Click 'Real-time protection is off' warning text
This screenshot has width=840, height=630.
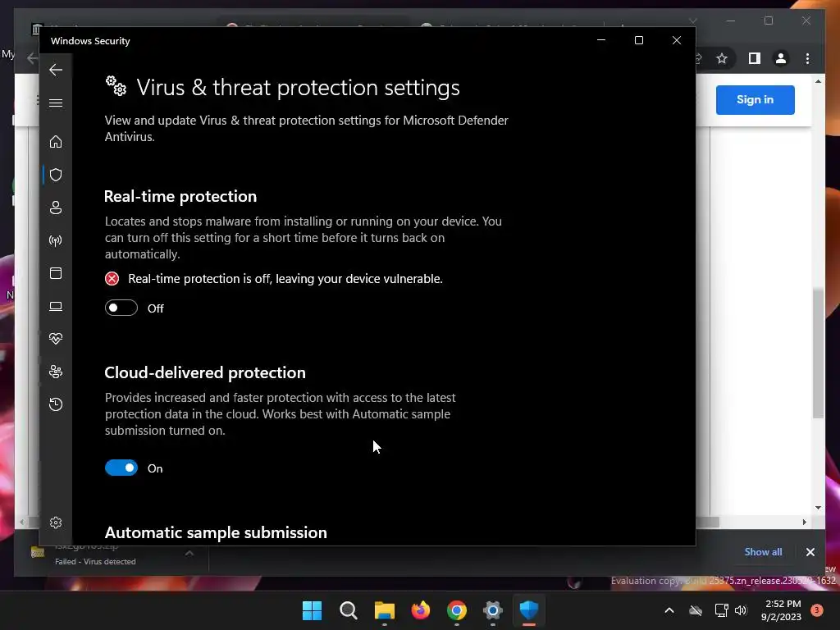click(x=285, y=279)
